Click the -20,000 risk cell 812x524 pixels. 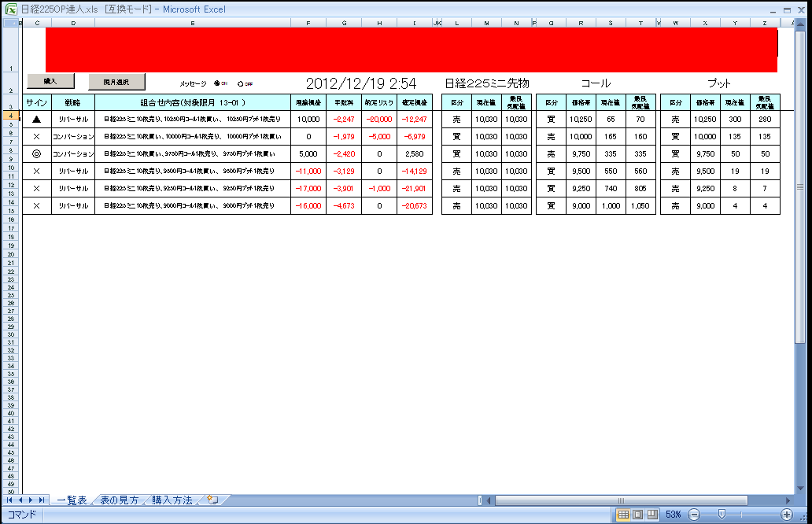379,119
